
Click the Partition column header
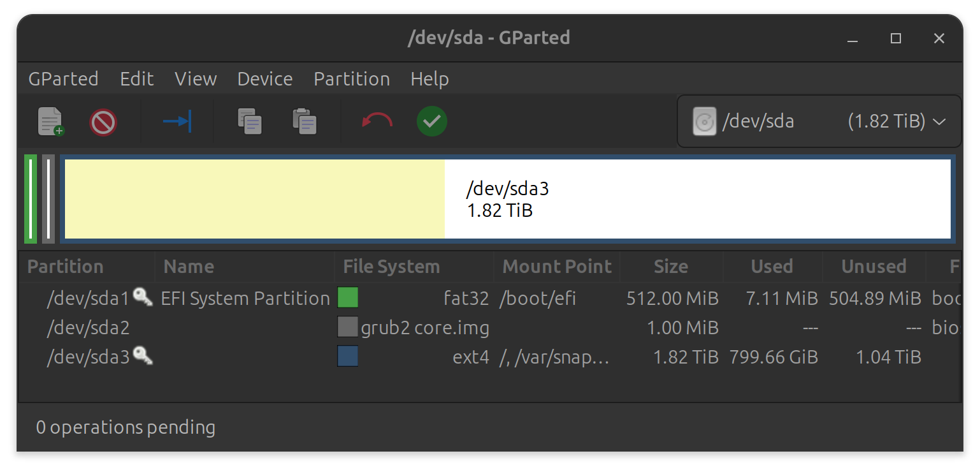click(87, 267)
